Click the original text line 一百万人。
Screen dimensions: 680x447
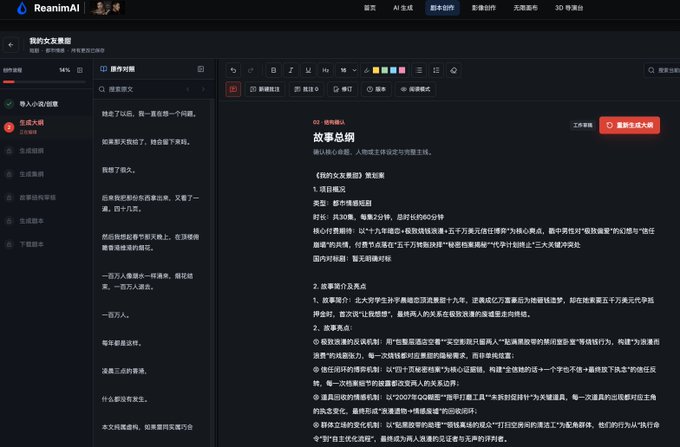coord(116,315)
